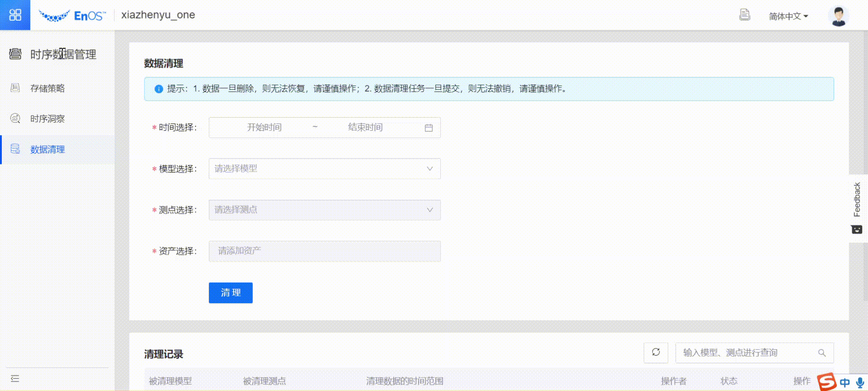Screen dimensions: 868x391
Task: Enable the voice input microphone
Action: (x=860, y=383)
